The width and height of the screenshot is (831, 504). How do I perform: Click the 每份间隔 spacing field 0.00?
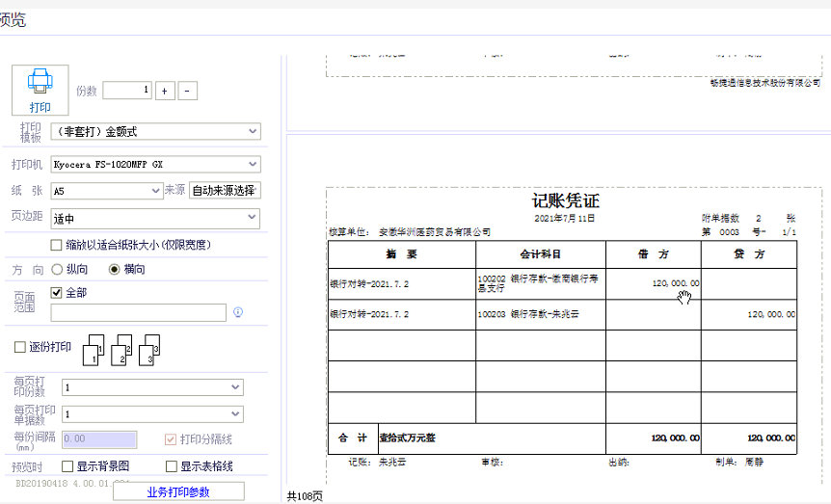[x=99, y=438]
